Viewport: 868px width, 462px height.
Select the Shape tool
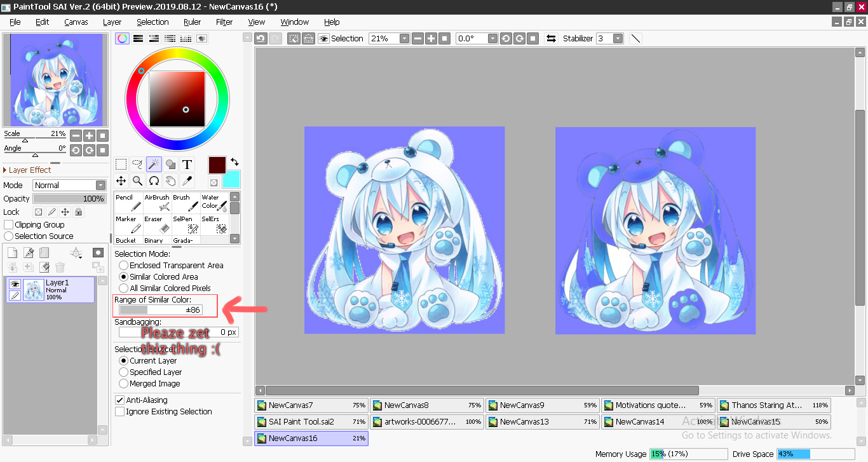pyautogui.click(x=170, y=165)
